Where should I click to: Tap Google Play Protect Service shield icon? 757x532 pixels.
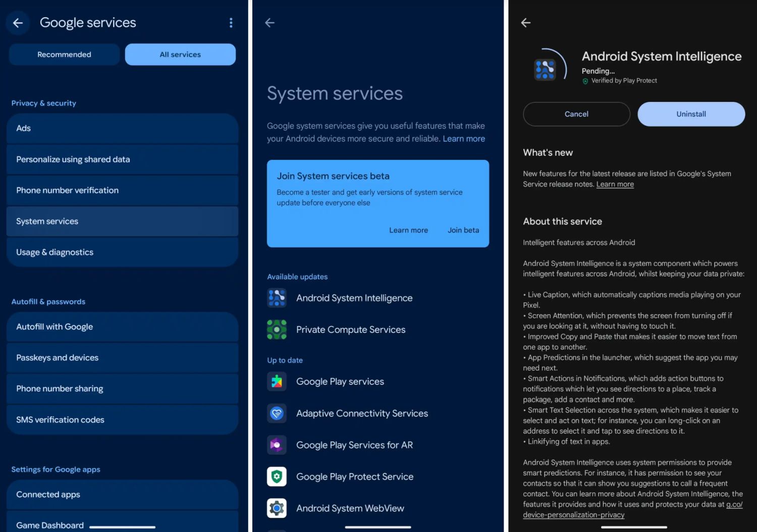(x=277, y=477)
